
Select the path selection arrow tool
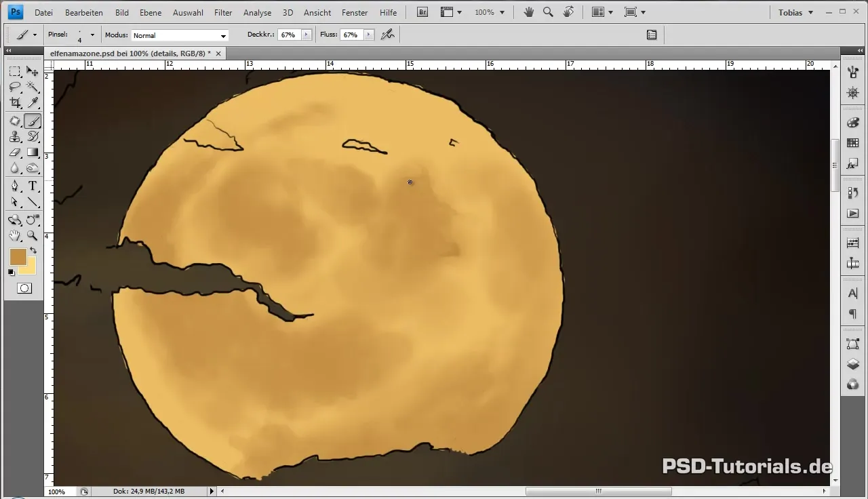click(15, 202)
